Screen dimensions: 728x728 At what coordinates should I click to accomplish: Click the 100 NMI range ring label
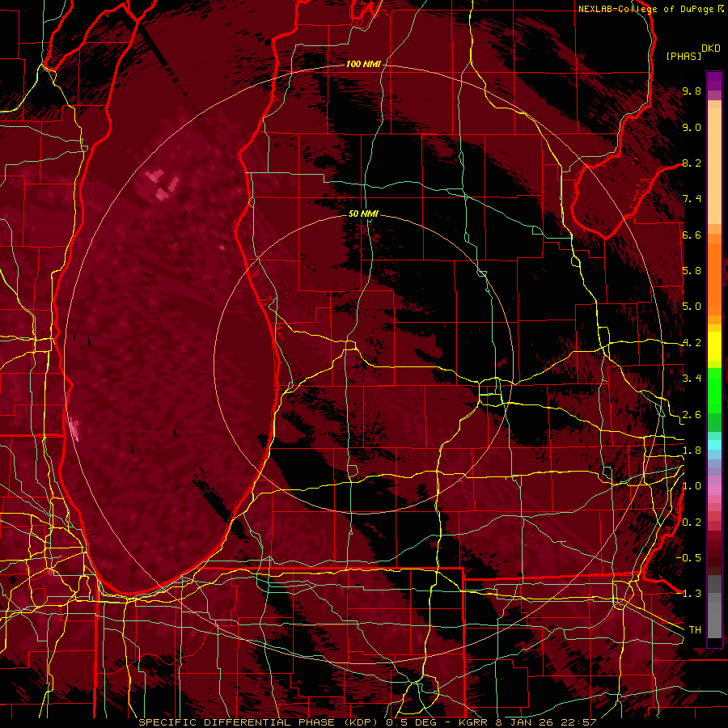[363, 64]
